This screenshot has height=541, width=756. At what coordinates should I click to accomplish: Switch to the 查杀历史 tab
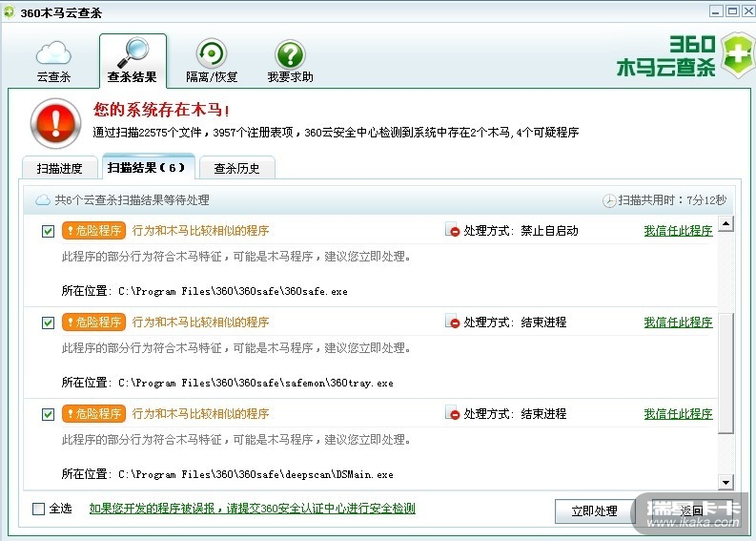coord(236,169)
